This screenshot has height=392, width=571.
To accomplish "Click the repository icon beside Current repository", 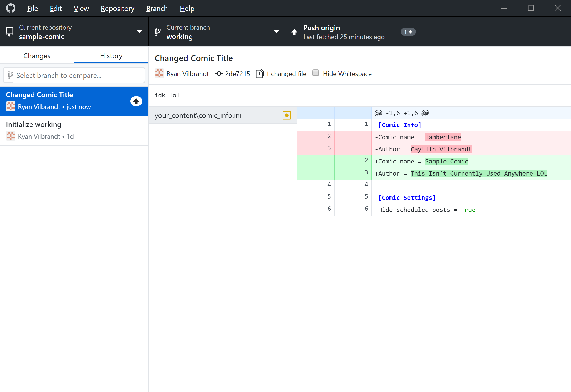I will pos(9,32).
